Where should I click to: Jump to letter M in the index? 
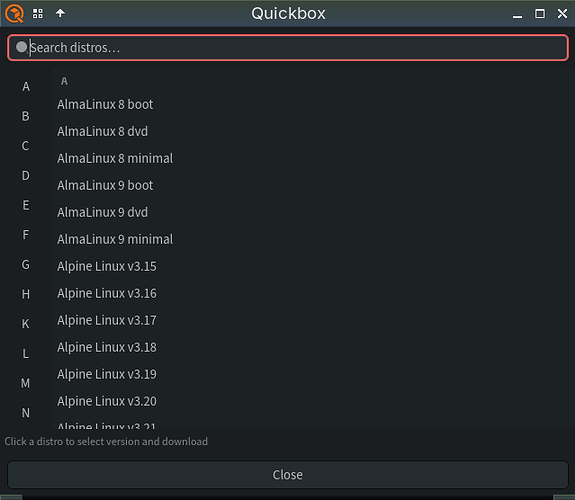point(25,383)
